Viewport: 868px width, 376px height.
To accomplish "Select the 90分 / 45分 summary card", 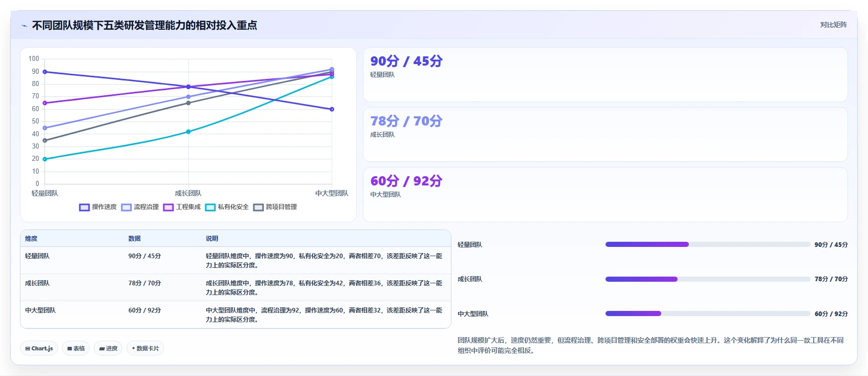I will (x=605, y=75).
